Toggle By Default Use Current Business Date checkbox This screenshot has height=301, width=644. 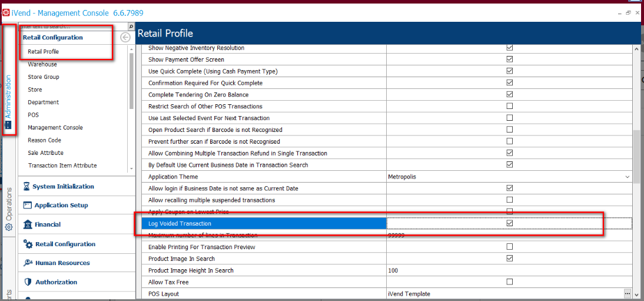tap(510, 164)
